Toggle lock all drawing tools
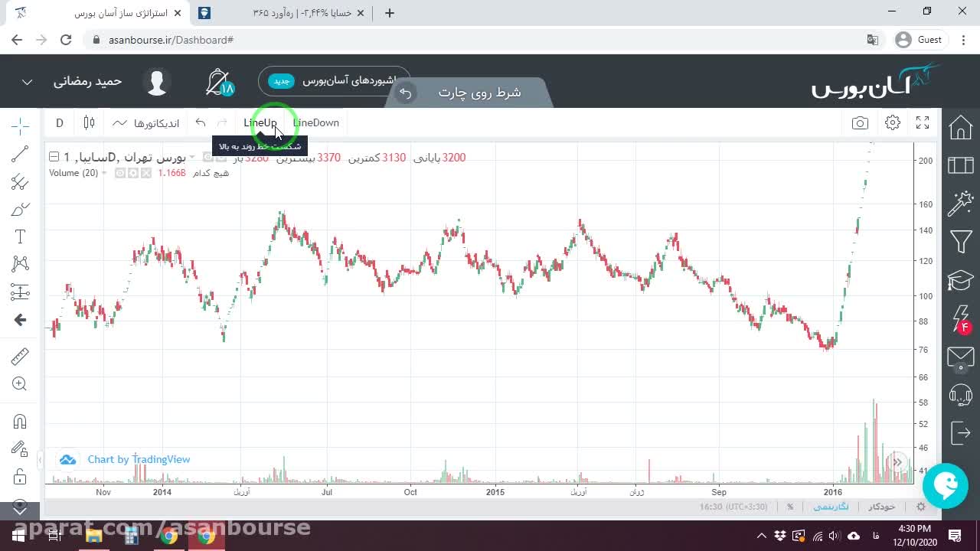Viewport: 980px width, 551px height. click(x=20, y=478)
